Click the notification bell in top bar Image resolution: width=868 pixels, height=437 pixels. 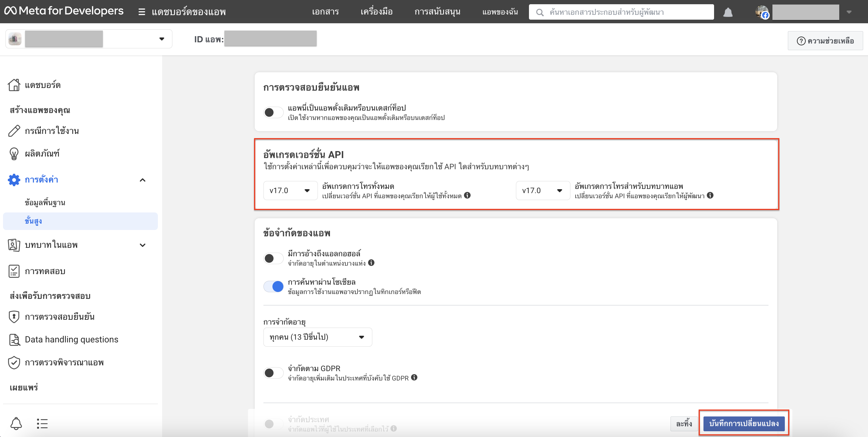[728, 12]
